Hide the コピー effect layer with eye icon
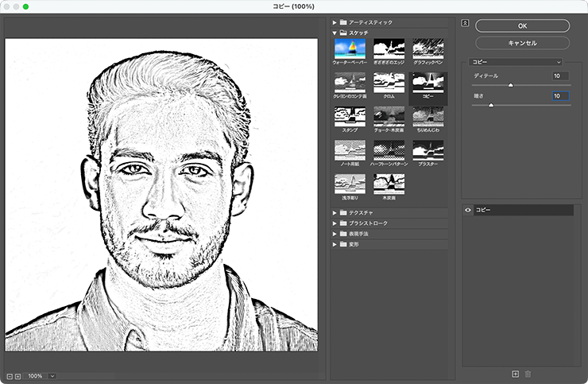 coord(467,210)
